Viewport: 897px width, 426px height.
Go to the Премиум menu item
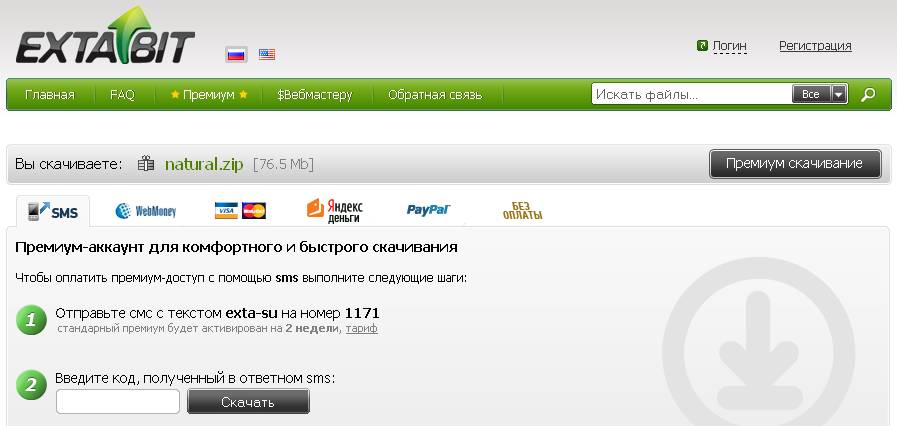coord(208,95)
